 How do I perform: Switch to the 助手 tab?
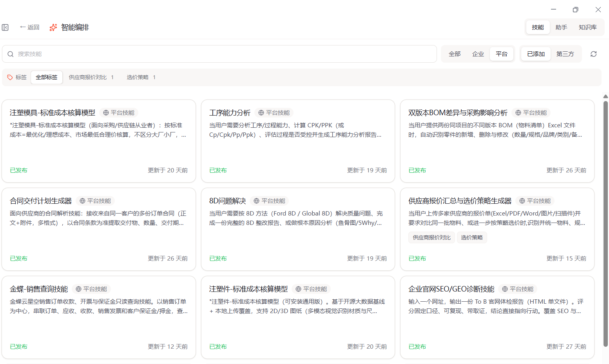(x=561, y=27)
